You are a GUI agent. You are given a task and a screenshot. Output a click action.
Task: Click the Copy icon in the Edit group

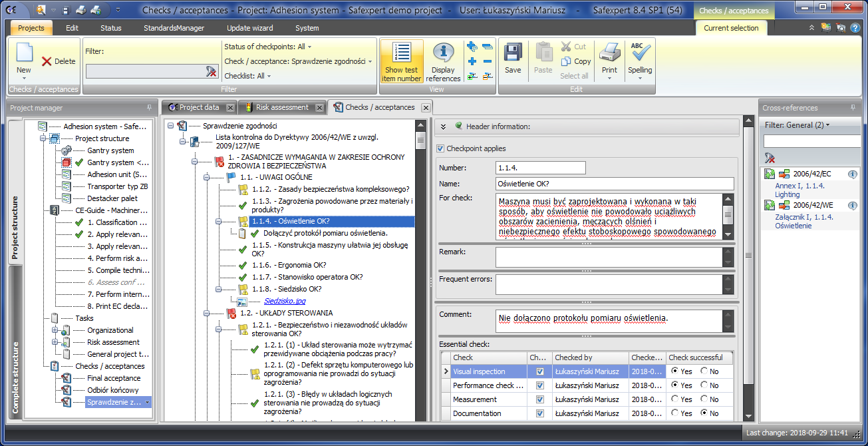click(566, 61)
